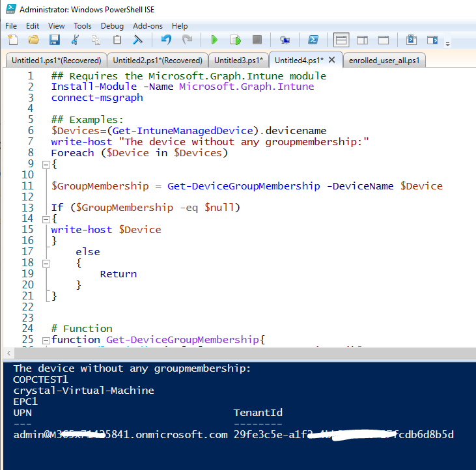Screen dimensions: 476x470
Task: Open the Help menu
Action: (x=180, y=26)
